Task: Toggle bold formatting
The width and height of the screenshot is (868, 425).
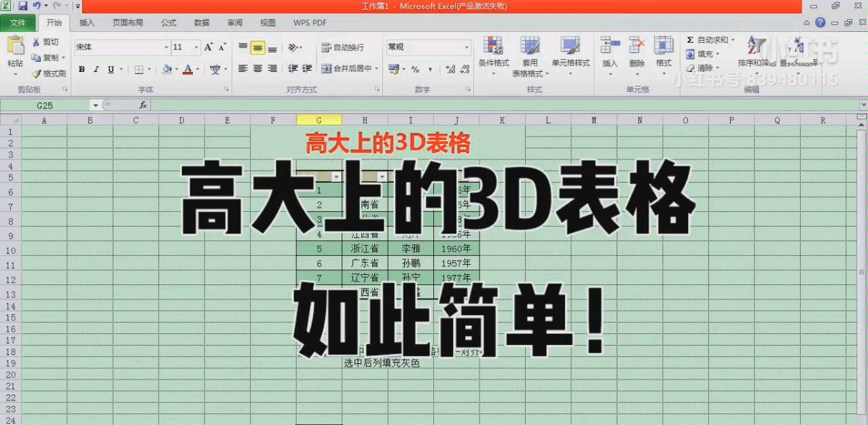Action: [x=80, y=69]
